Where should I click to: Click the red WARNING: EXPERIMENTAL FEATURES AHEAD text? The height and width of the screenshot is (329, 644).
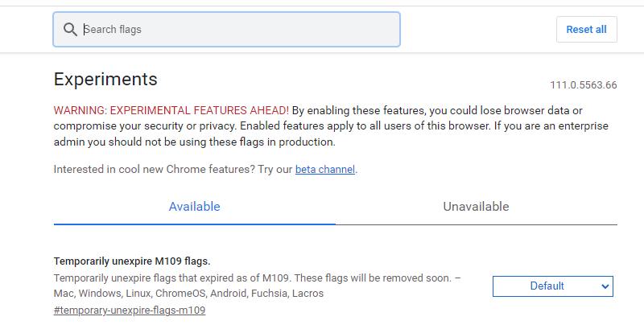(x=171, y=110)
